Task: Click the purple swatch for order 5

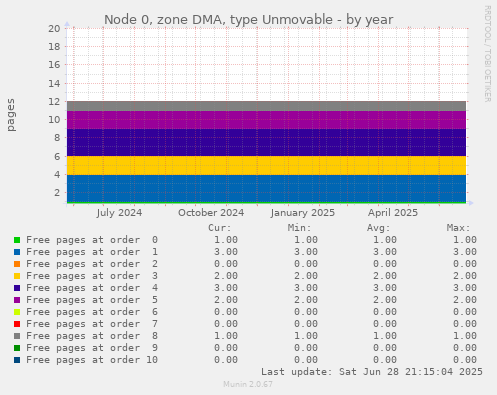Action: point(17,300)
